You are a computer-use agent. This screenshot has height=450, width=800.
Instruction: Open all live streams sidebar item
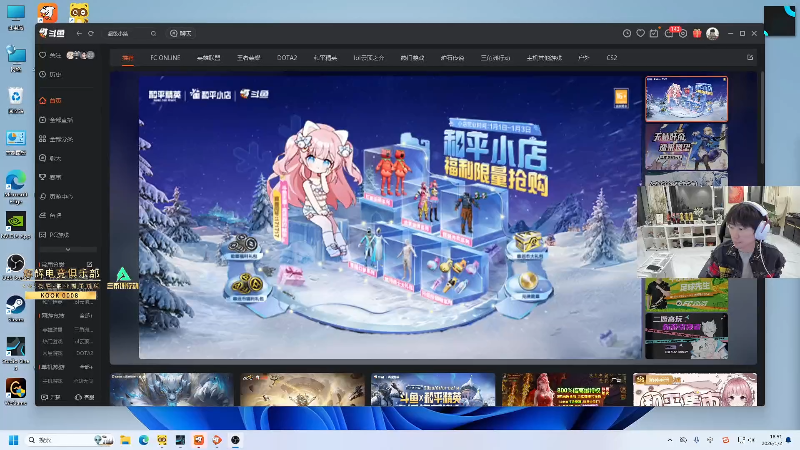tap(56, 120)
